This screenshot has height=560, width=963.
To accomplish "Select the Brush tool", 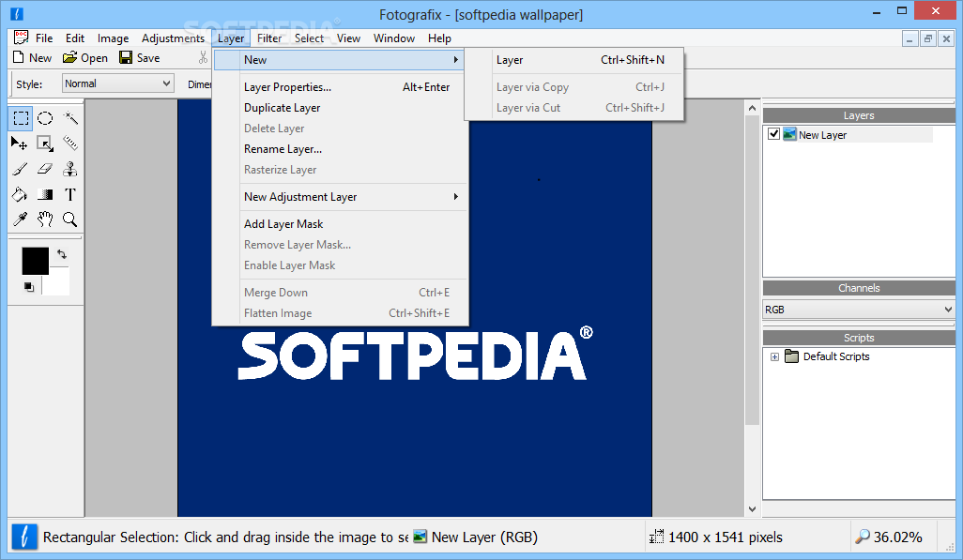I will (x=20, y=169).
